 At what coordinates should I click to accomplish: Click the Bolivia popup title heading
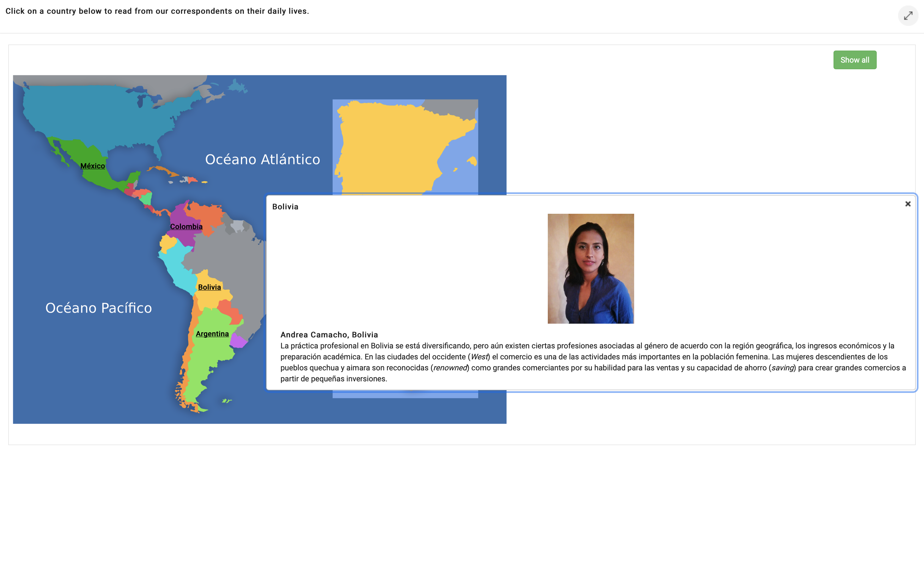point(285,207)
